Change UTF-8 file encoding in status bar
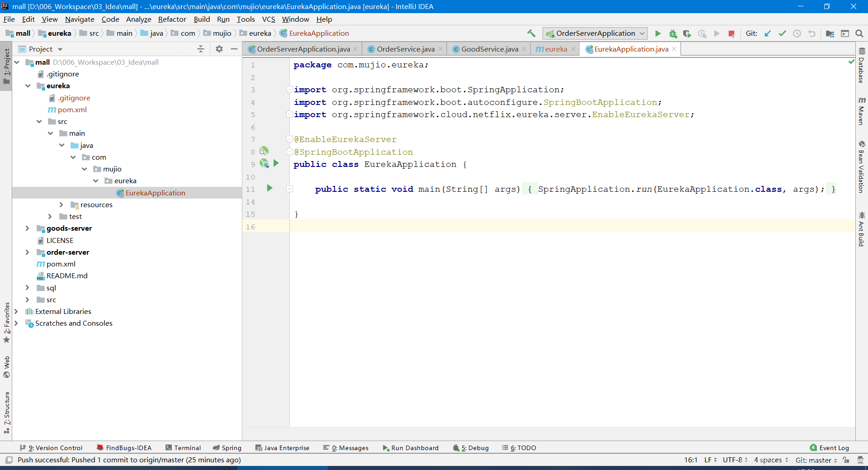 point(735,460)
